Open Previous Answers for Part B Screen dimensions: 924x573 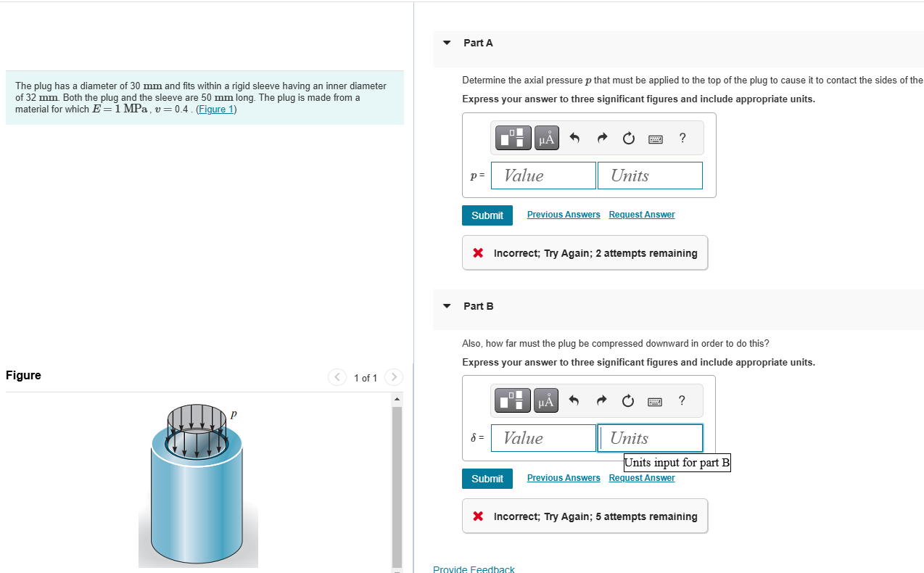click(563, 477)
